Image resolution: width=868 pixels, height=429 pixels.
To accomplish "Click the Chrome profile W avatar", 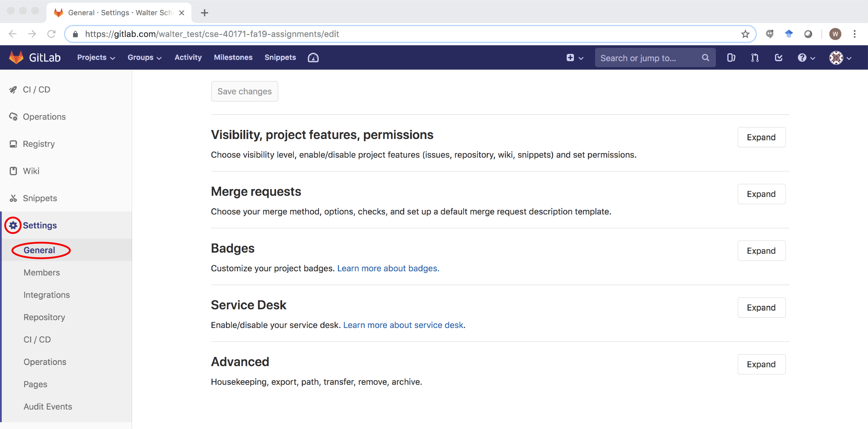I will [x=835, y=34].
